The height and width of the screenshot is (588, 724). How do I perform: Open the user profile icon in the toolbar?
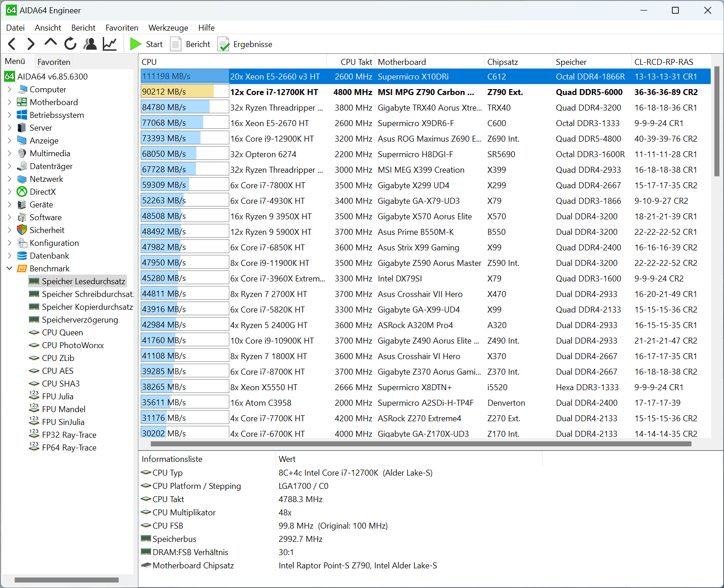click(90, 44)
